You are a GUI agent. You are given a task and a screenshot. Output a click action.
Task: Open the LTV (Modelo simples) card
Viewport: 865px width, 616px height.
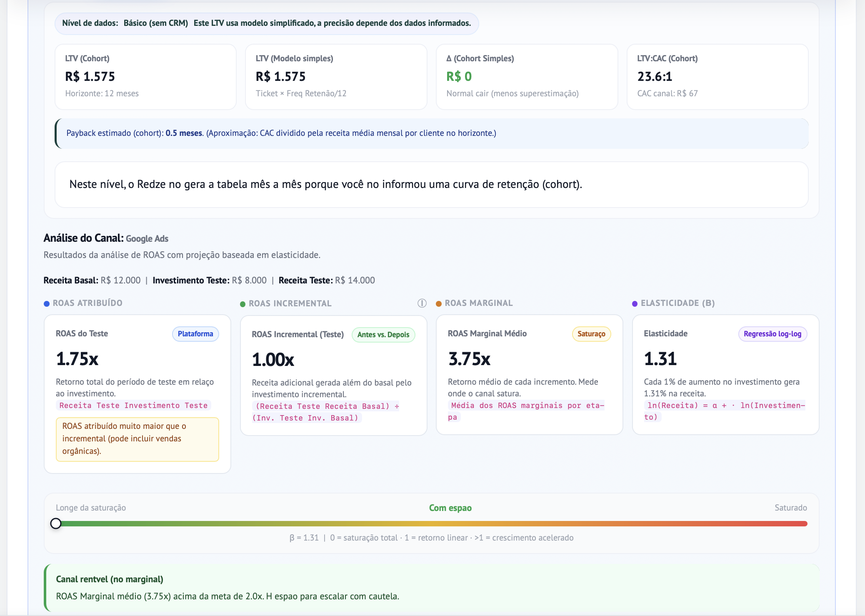336,77
